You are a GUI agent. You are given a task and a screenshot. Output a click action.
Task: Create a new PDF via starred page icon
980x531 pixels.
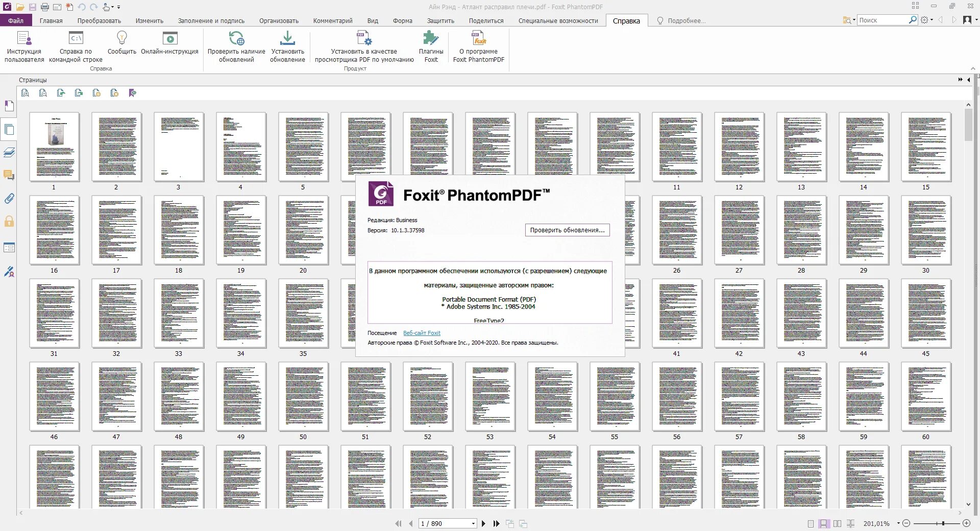click(x=69, y=7)
